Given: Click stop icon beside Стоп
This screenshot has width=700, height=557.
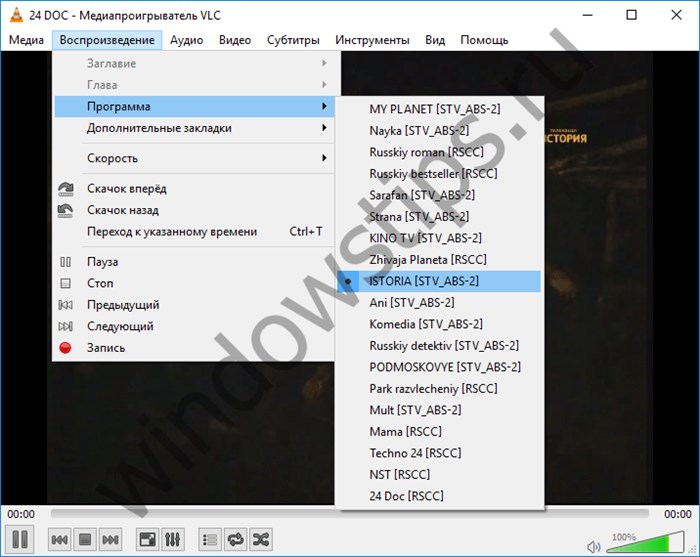Looking at the screenshot, I should coord(65,283).
